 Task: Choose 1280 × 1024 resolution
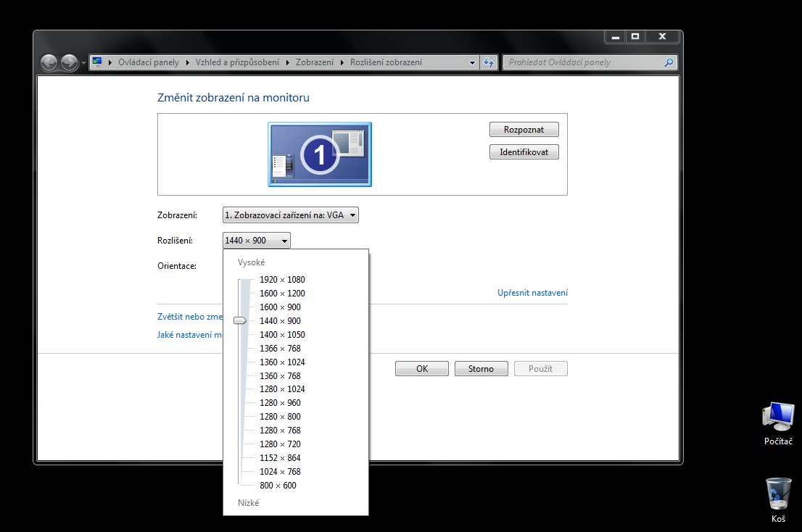282,389
